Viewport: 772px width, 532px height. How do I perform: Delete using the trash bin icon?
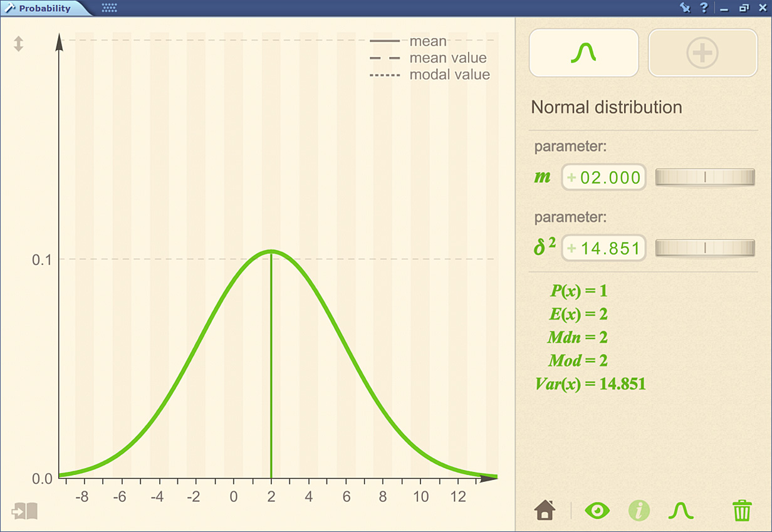742,510
